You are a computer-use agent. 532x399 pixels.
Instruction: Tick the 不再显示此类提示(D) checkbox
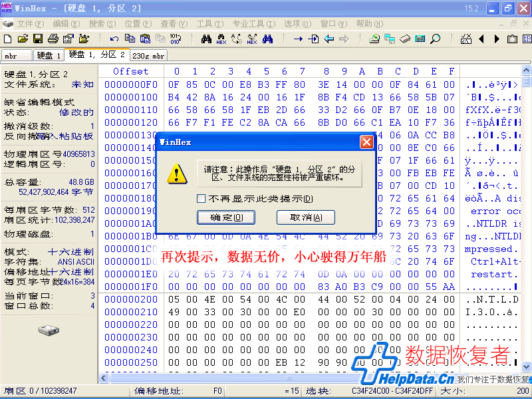pos(201,198)
